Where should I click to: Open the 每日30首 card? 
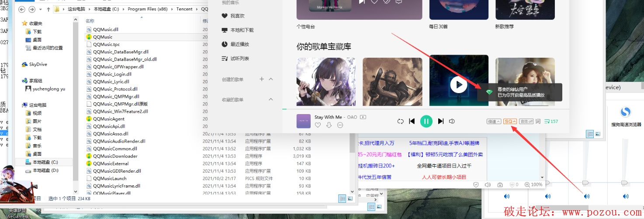pyautogui.click(x=459, y=10)
